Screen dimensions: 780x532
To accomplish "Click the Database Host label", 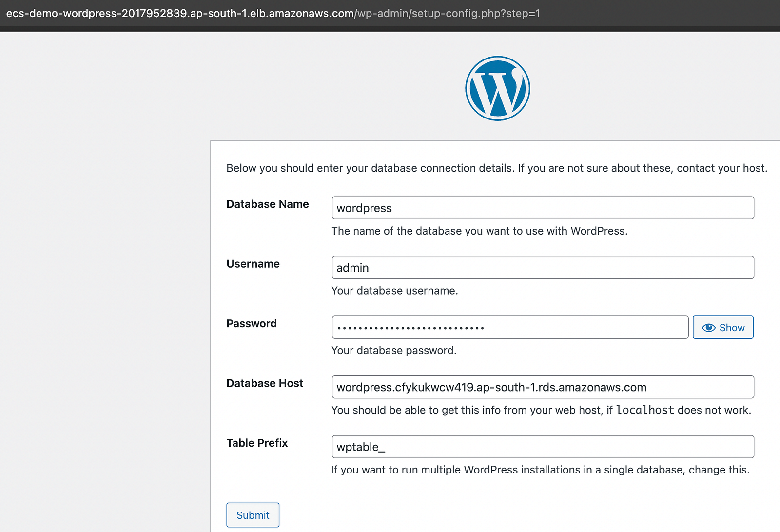I will 265,383.
